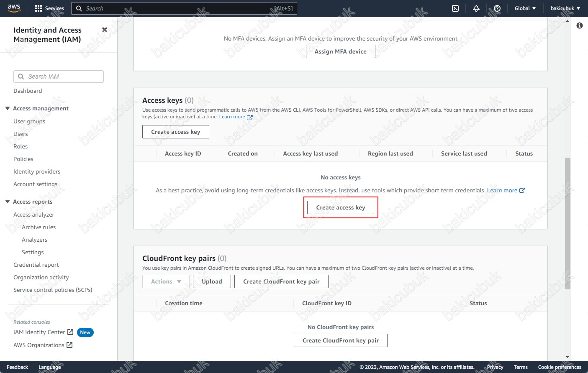Open Access analyzer page

(34, 215)
